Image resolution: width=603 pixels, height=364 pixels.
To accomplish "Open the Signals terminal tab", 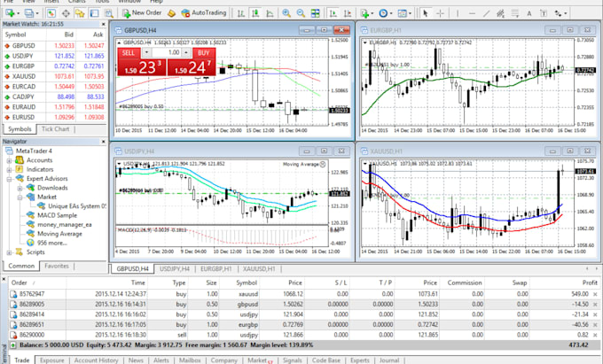I will point(293,360).
